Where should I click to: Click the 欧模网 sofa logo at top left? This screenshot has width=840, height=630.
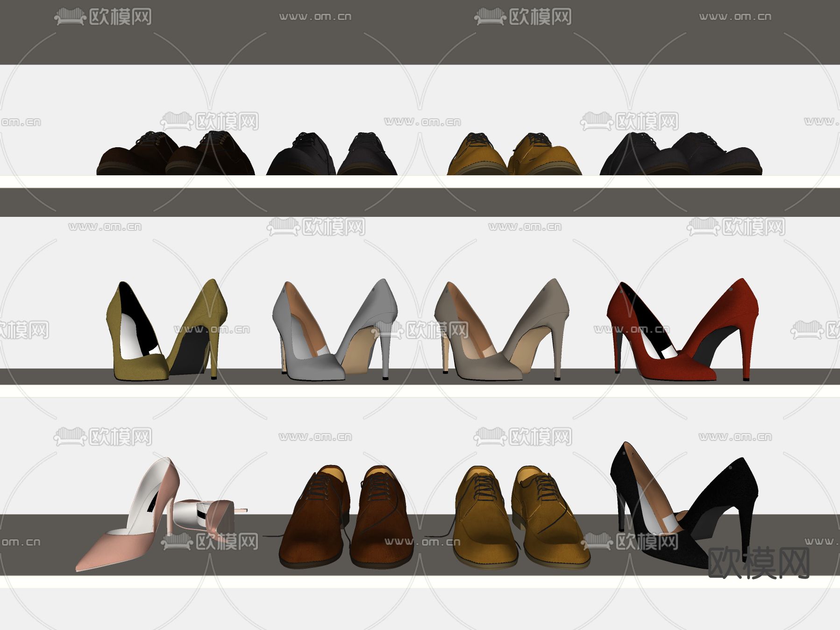[103, 17]
